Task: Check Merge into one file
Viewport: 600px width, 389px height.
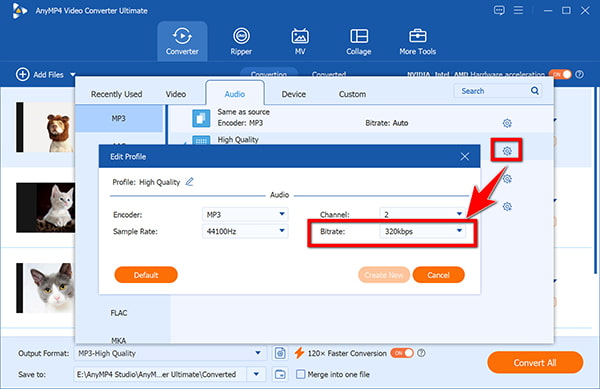Action: tap(301, 374)
